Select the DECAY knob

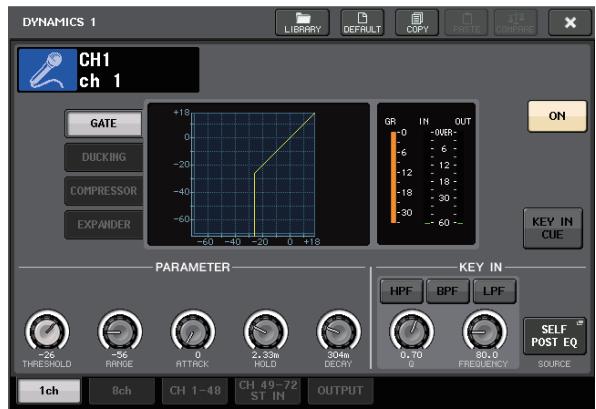(x=339, y=331)
